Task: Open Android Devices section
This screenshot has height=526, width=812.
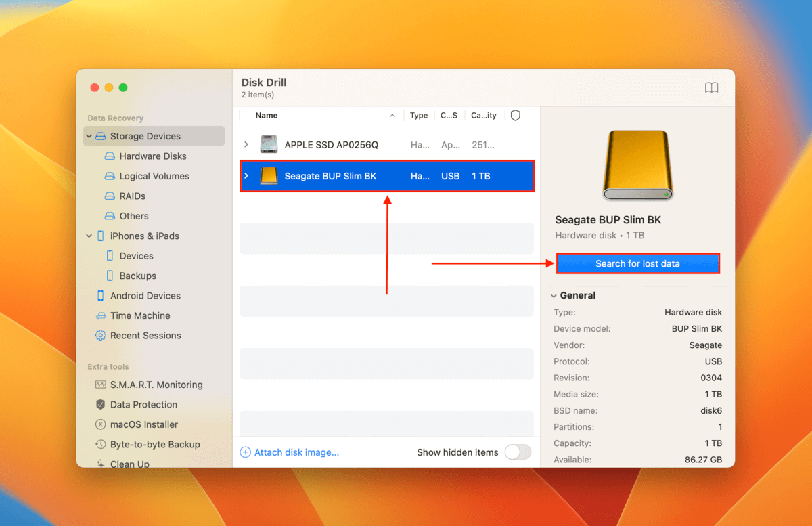Action: [x=145, y=296]
